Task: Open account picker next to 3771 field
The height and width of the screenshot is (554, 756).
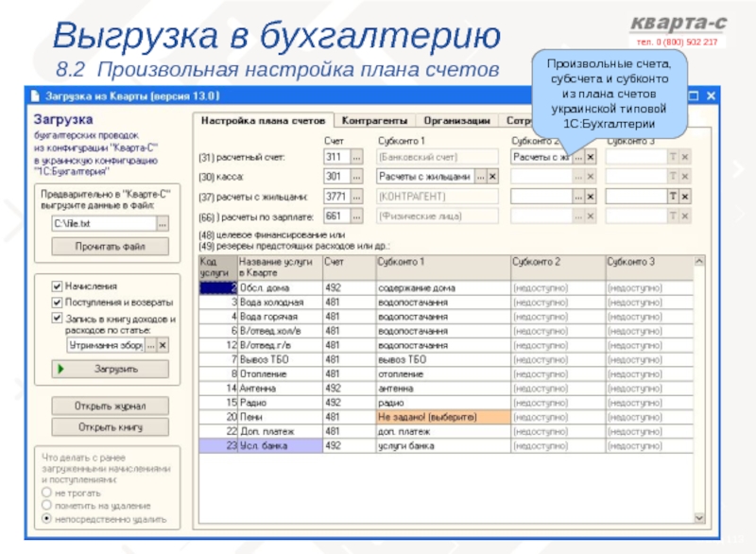Action: [357, 197]
